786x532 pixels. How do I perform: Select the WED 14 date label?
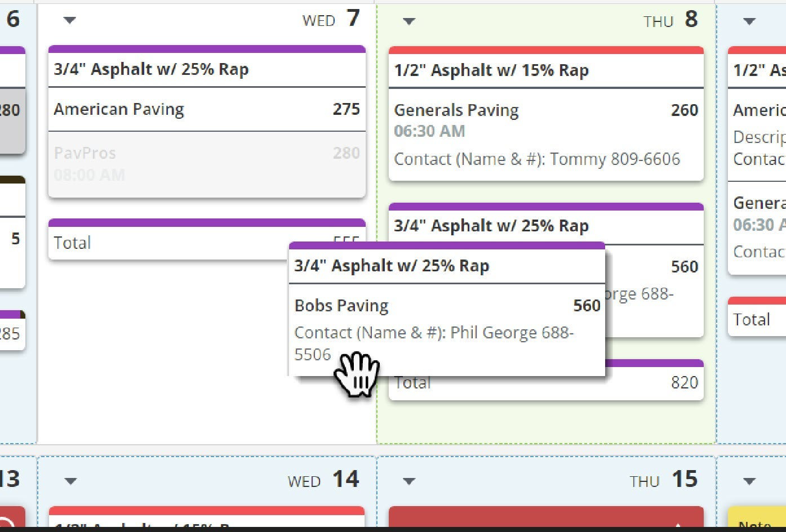point(323,480)
